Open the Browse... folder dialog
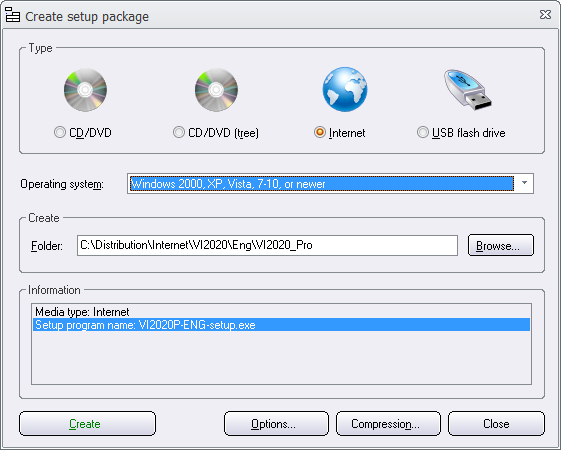 [x=501, y=245]
